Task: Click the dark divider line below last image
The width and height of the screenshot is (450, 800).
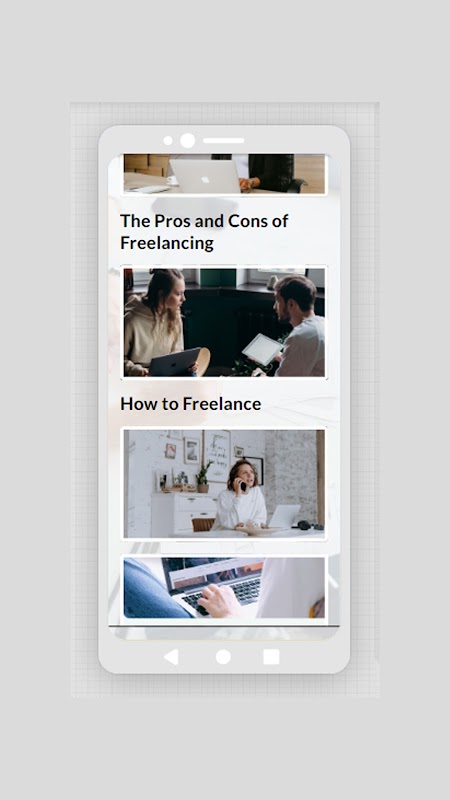Action: pos(224,626)
